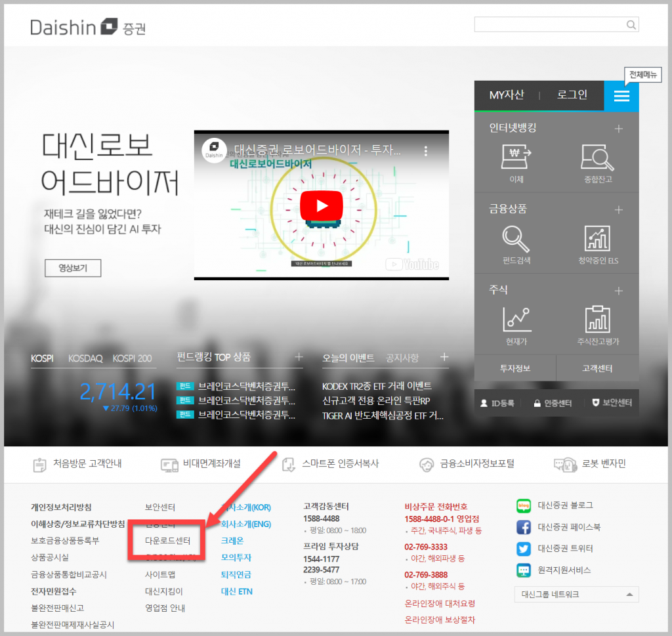Open 주식잔고평가 clipboard chart icon

pos(597,319)
